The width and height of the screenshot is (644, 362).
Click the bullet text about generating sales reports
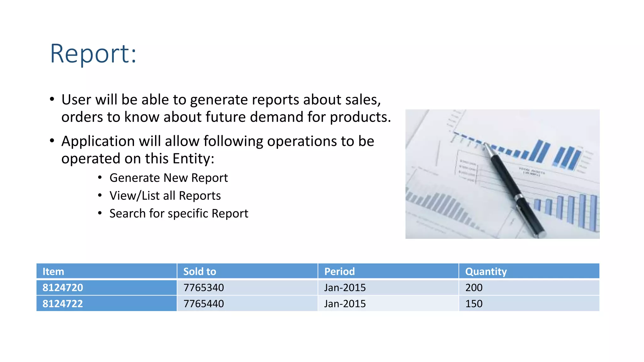click(x=226, y=108)
